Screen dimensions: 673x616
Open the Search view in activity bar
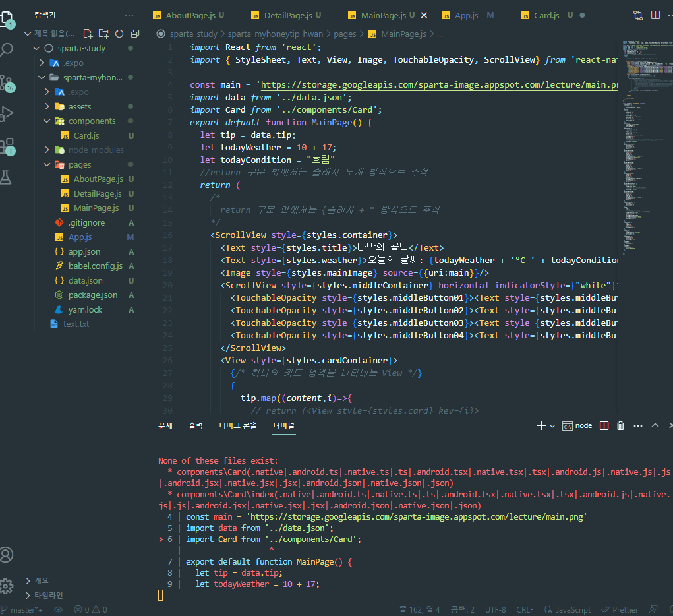coord(6,49)
